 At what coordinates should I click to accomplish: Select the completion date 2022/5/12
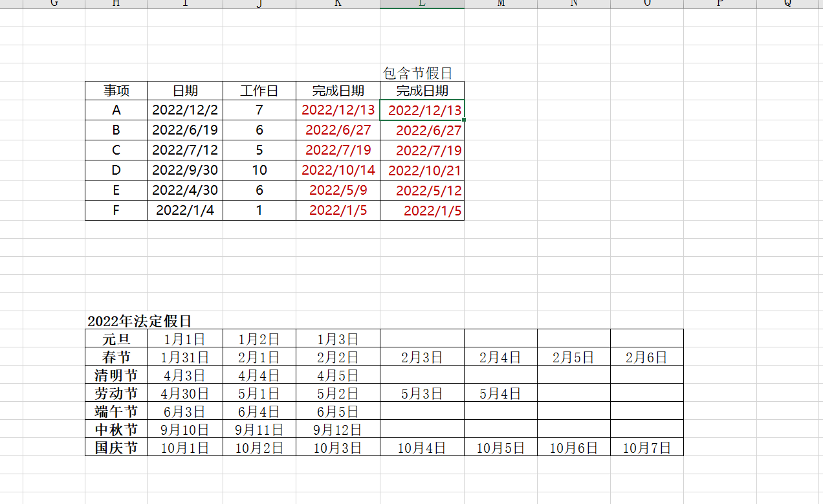pos(422,190)
